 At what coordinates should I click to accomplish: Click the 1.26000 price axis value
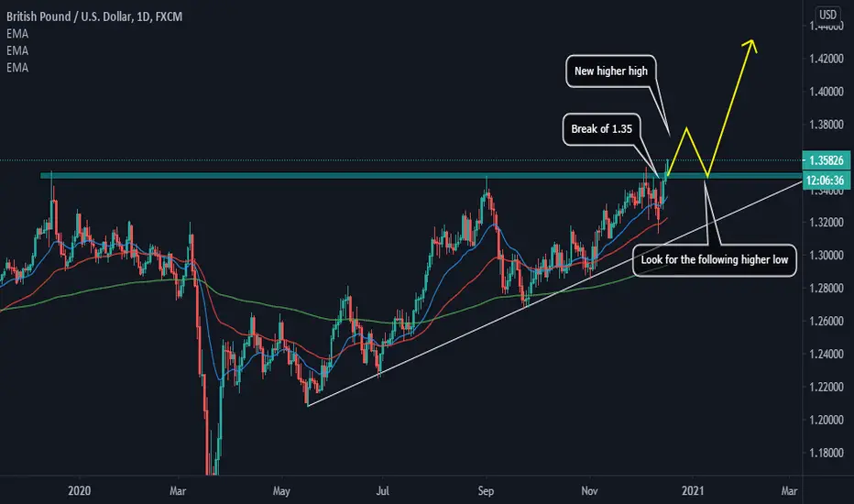[x=827, y=321]
